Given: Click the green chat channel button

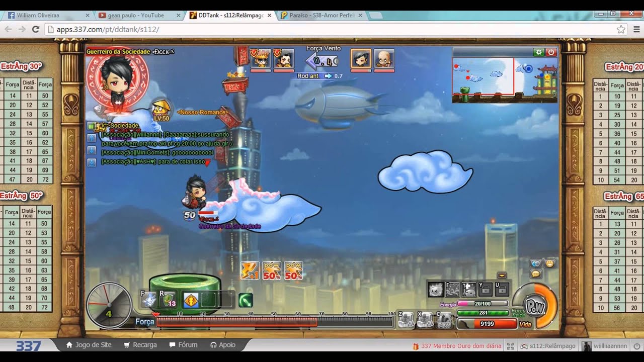Looking at the screenshot, I should point(91,125).
